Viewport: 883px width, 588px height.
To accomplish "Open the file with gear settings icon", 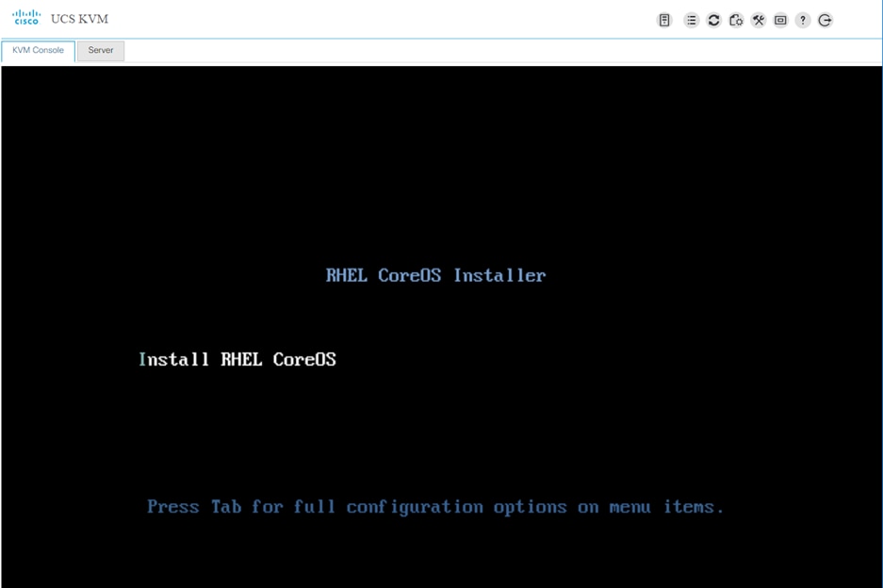I will coord(736,21).
